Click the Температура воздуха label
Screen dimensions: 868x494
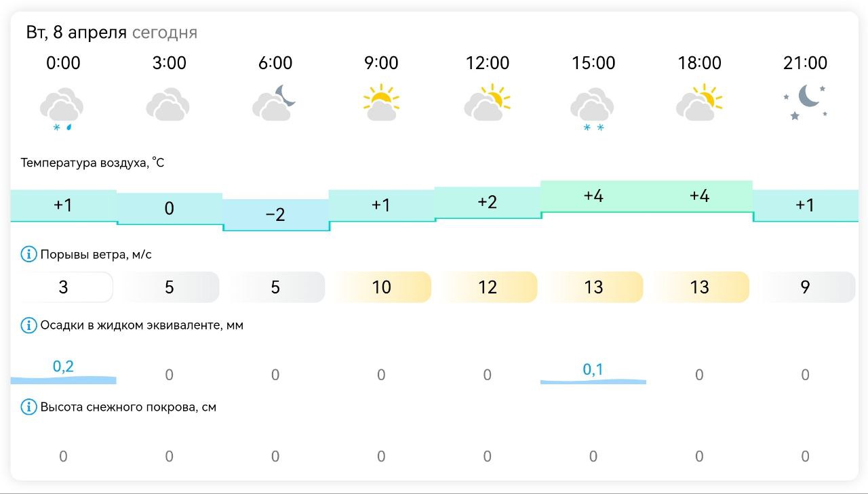tap(92, 163)
